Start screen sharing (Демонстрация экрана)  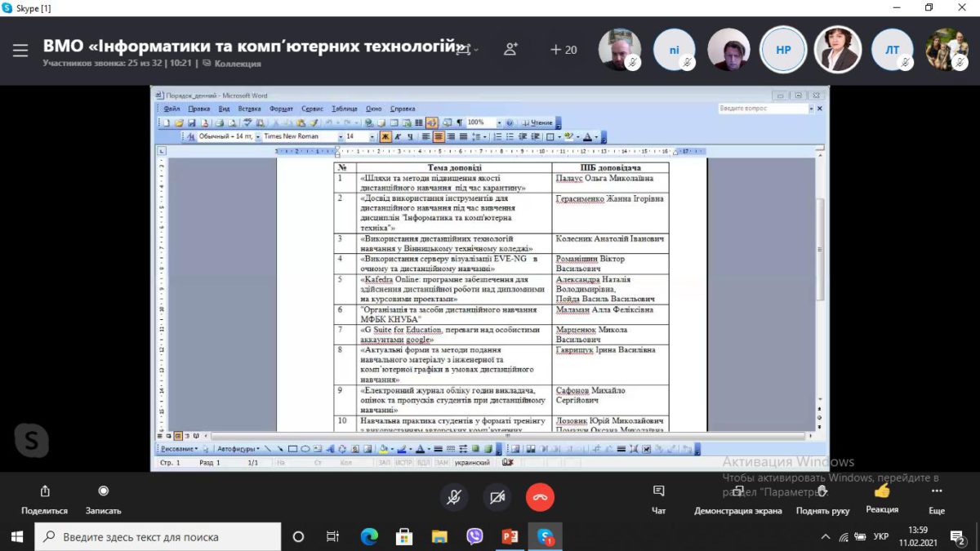pyautogui.click(x=737, y=500)
